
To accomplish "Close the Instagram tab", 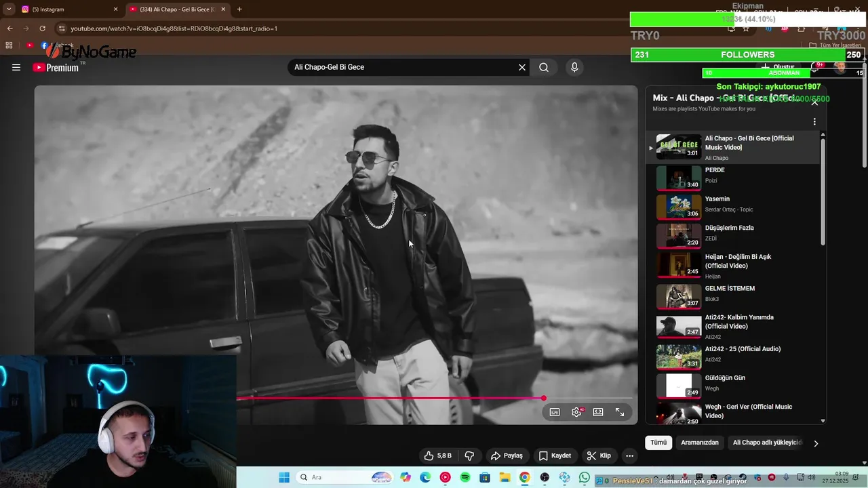I will coord(115,9).
